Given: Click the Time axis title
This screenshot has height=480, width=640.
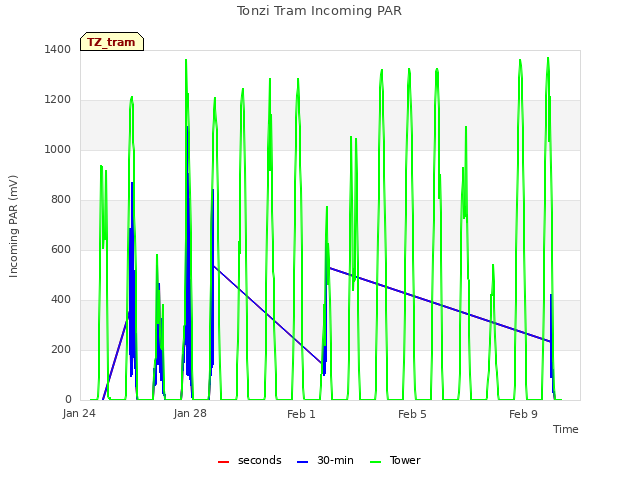Looking at the screenshot, I should click(565, 429).
